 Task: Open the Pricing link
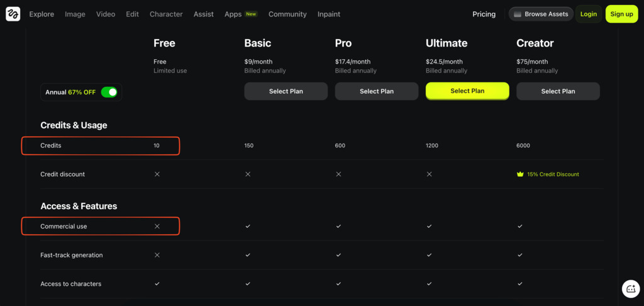(484, 14)
